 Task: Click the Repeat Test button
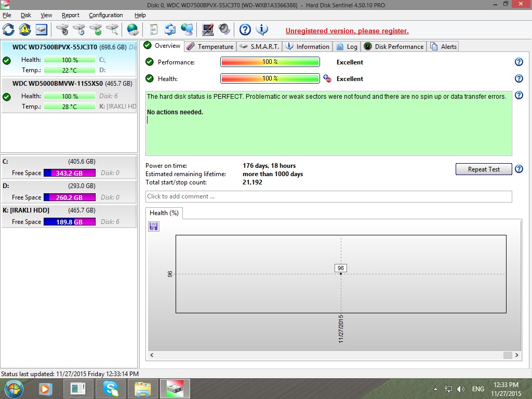tap(484, 169)
